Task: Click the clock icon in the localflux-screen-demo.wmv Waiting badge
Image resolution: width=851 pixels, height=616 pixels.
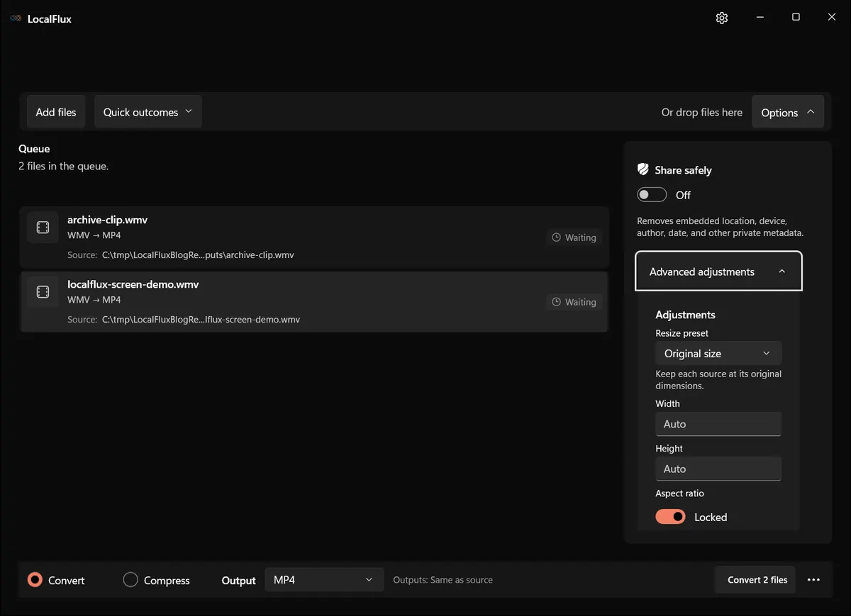Action: pos(557,302)
